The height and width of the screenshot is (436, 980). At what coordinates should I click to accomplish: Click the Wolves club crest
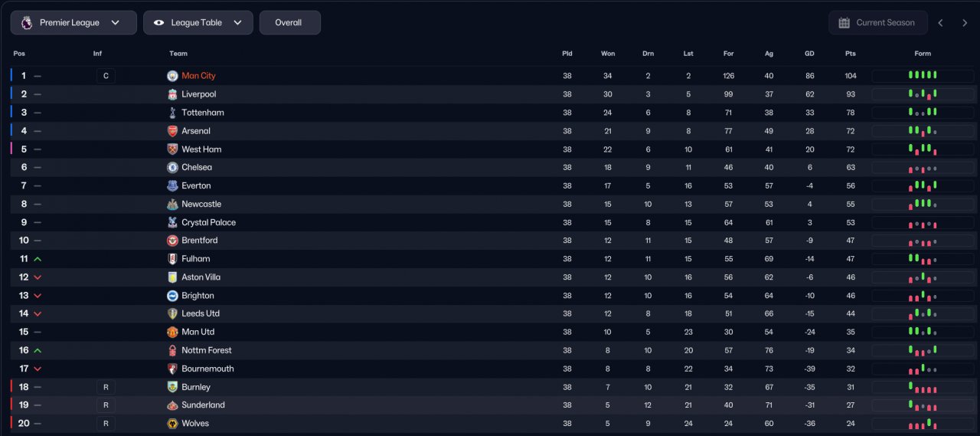[x=172, y=424]
